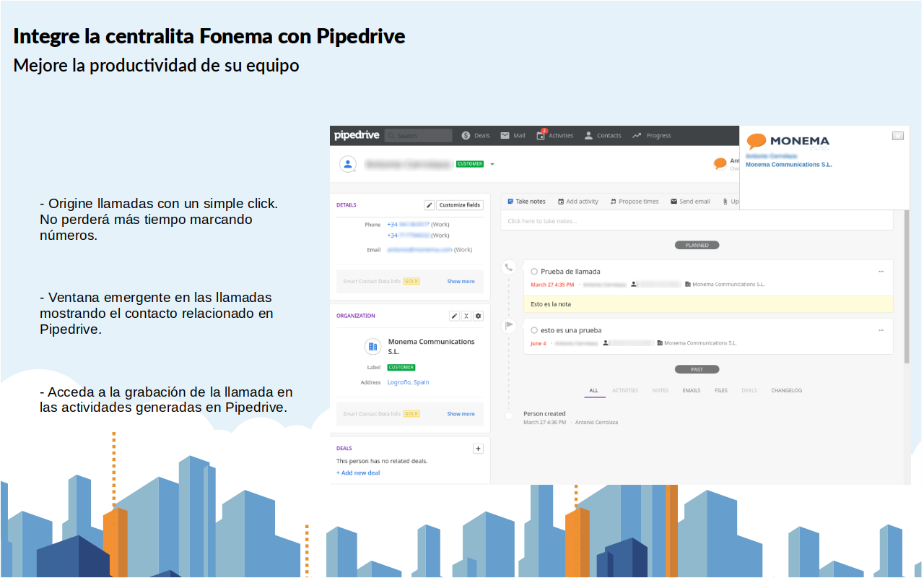
Task: Click '+ Add new deal' link
Action: point(358,473)
